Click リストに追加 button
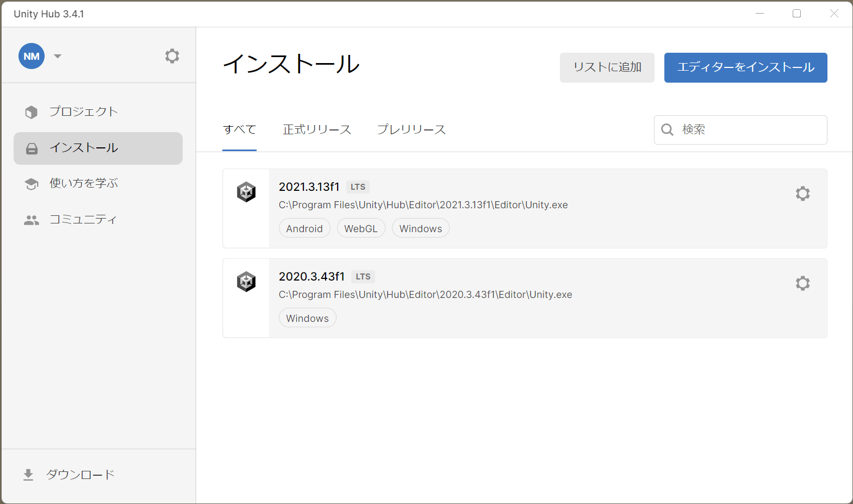Screen dimensions: 853x504 pyautogui.click(x=607, y=67)
